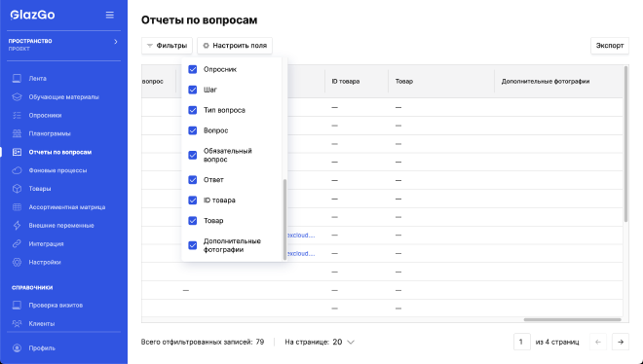Open Лента in the sidebar
This screenshot has width=643, height=364.
tap(37, 78)
